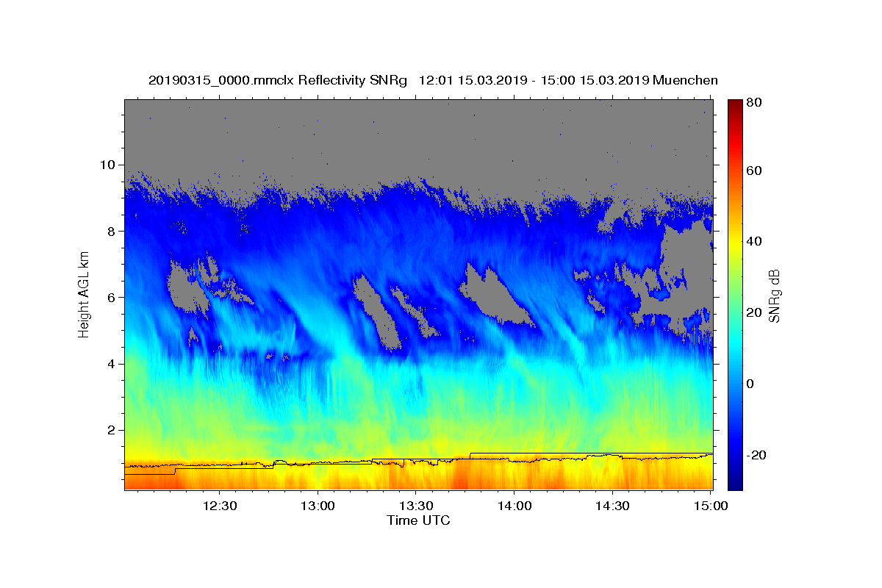Click the "Muenchen" word in the title
Screen dimensions: 882x588
coord(684,80)
